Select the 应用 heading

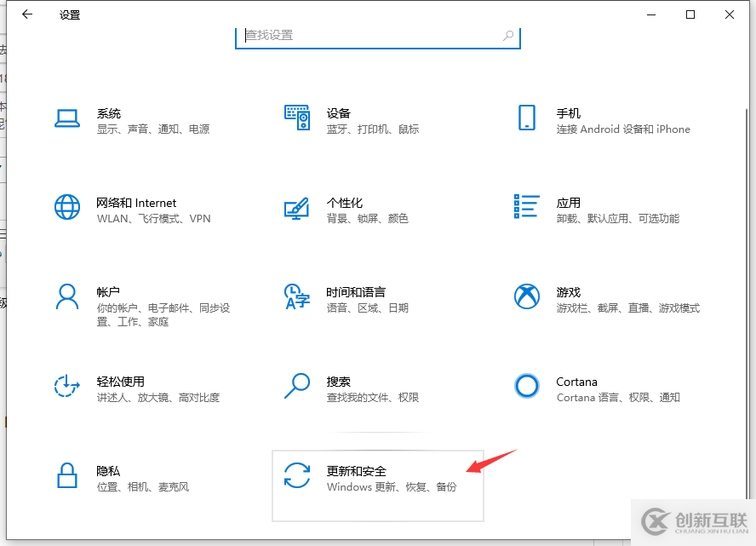[569, 203]
